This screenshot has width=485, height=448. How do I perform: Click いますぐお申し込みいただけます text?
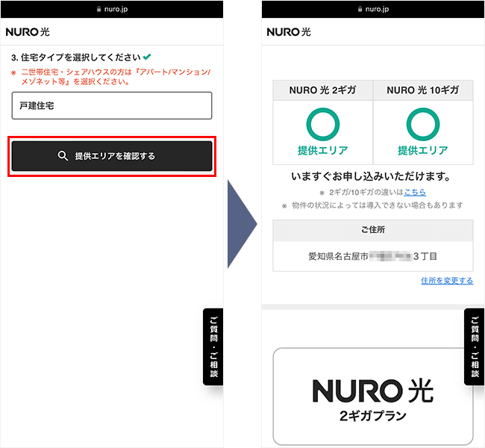(x=371, y=176)
